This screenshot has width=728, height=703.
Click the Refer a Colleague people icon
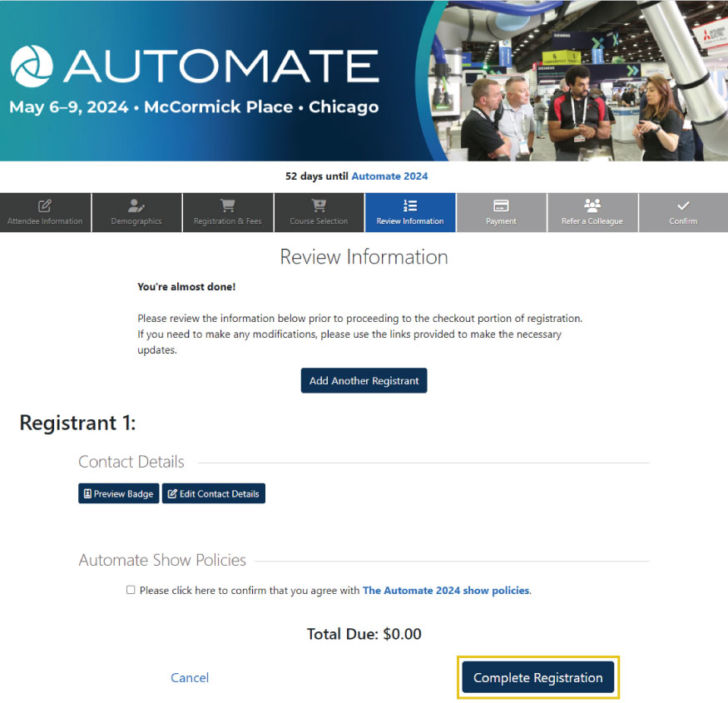592,205
